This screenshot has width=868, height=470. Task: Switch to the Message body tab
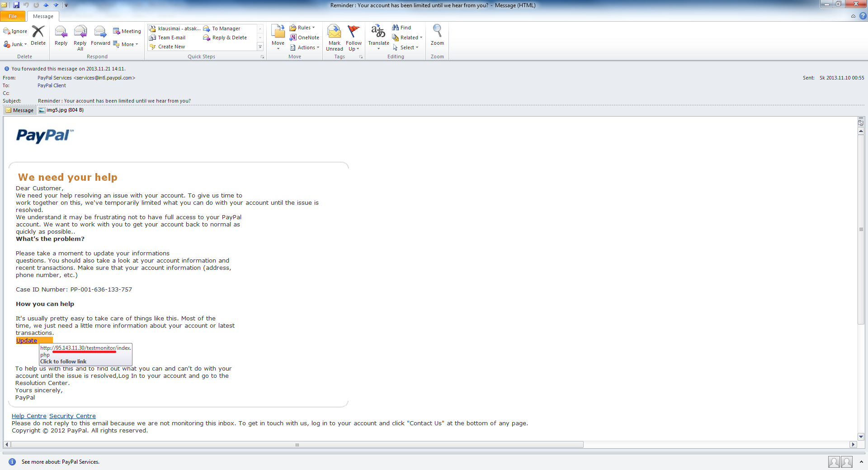[19, 110]
